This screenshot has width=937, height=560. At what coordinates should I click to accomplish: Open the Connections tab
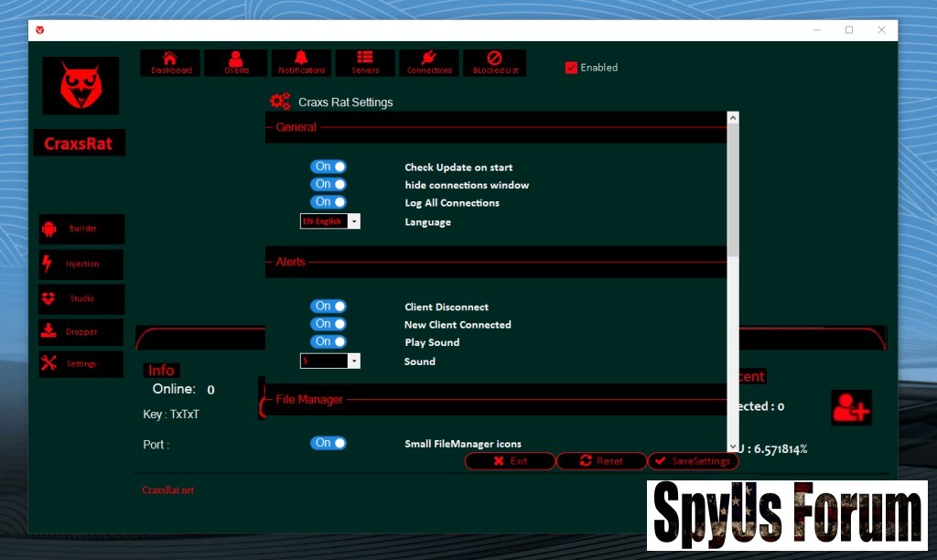tap(429, 62)
